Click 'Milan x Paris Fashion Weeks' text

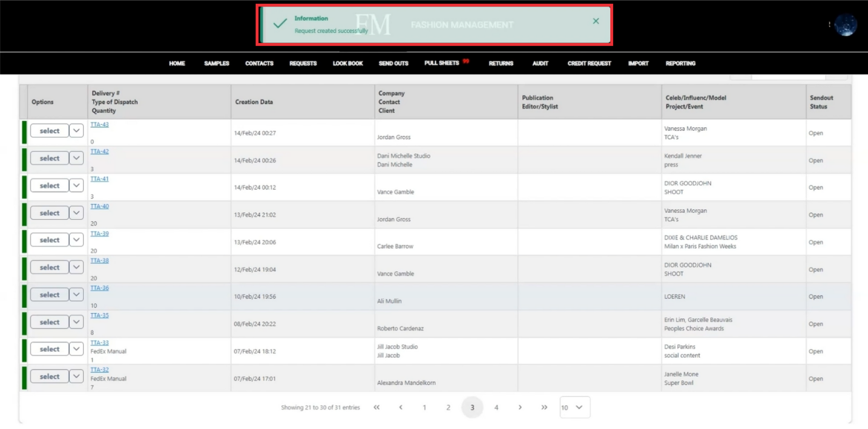tap(700, 246)
